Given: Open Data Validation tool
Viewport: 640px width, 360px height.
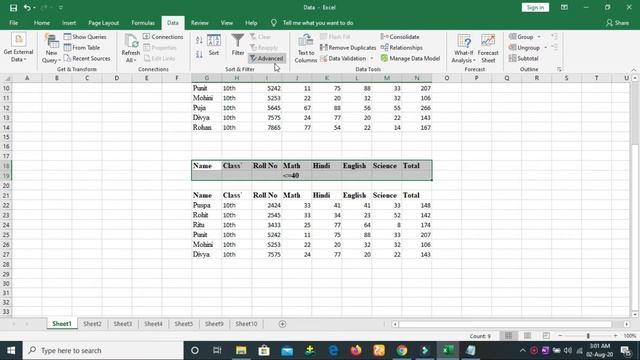Looking at the screenshot, I should click(343, 58).
